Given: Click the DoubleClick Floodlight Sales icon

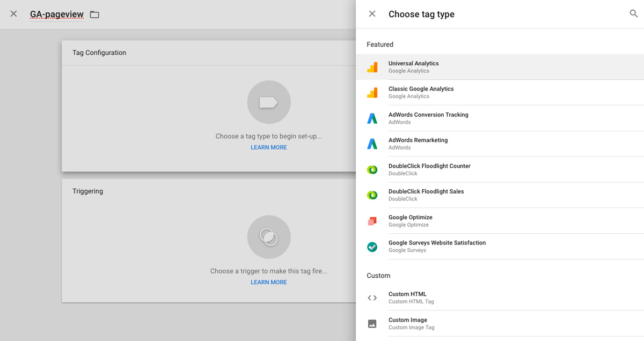Looking at the screenshot, I should (x=372, y=195).
